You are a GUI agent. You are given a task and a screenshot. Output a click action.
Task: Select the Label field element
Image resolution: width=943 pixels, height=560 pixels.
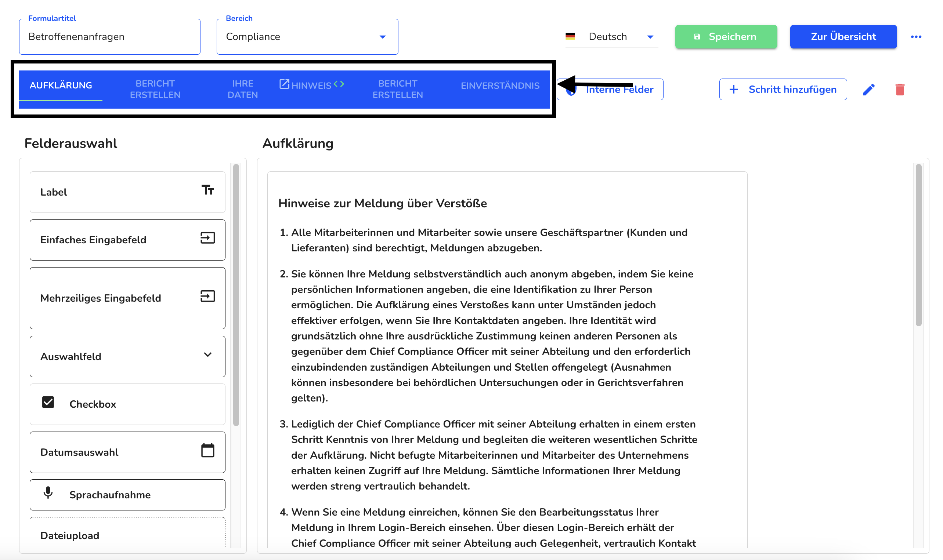point(127,192)
